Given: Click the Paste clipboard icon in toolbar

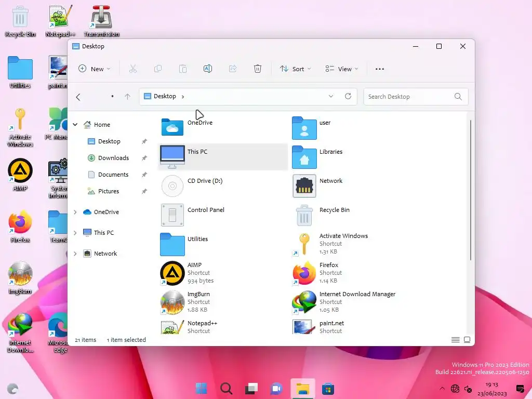Looking at the screenshot, I should [183, 69].
